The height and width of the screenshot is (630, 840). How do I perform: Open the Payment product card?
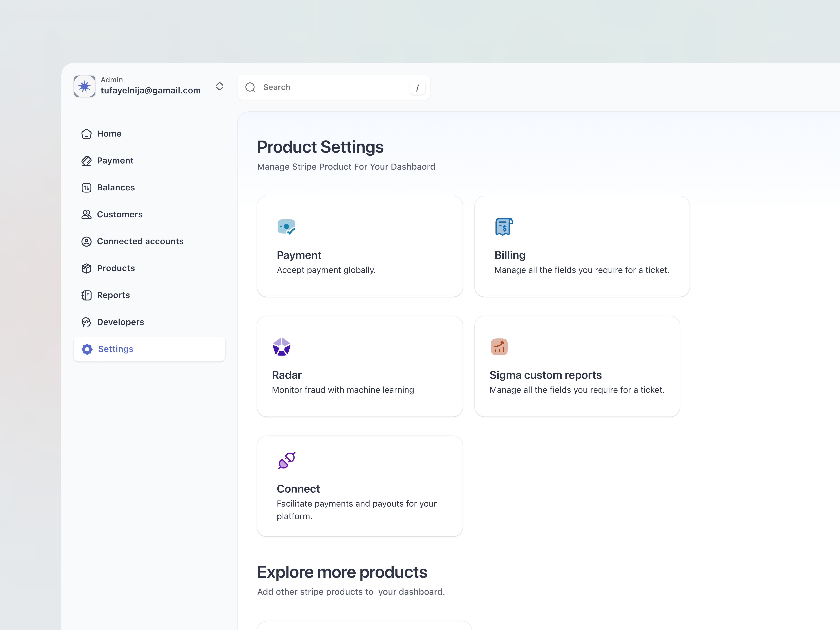(x=360, y=246)
